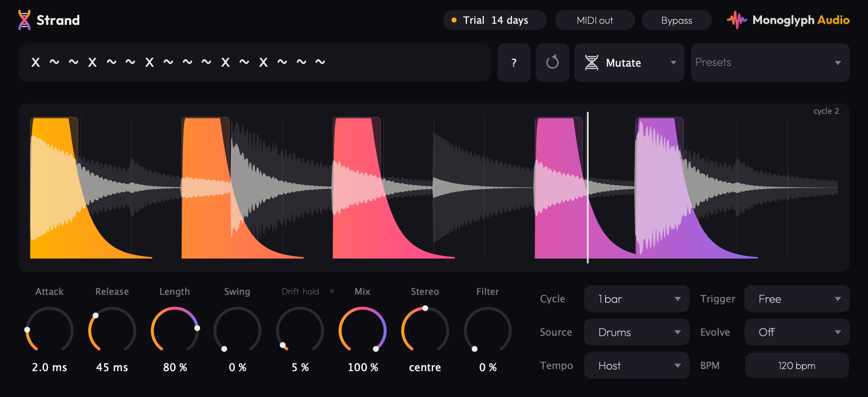Click the Mix value 100 %

point(363,367)
